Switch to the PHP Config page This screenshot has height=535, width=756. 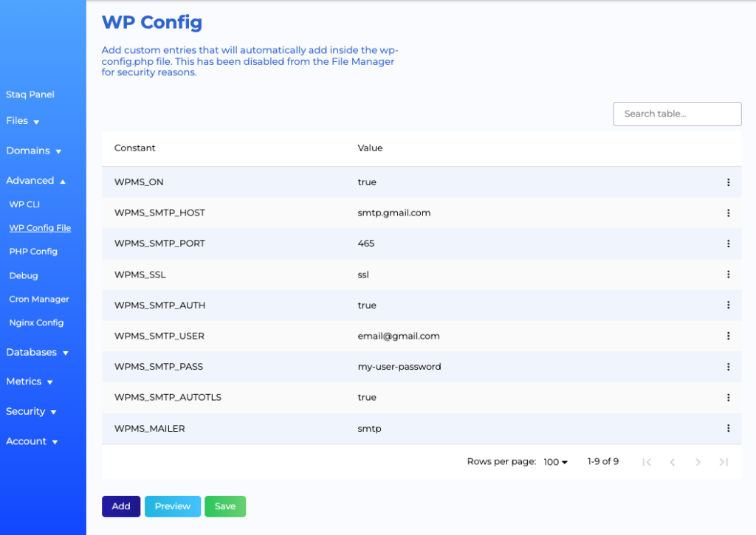click(32, 251)
